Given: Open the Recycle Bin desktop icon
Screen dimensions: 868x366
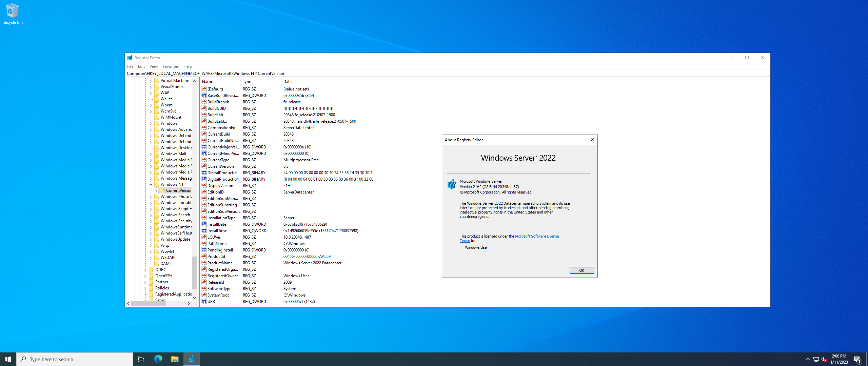Looking at the screenshot, I should pos(12,14).
